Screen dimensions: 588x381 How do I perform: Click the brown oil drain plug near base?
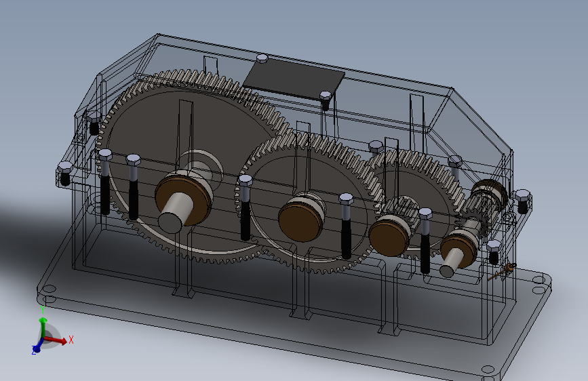point(501,273)
